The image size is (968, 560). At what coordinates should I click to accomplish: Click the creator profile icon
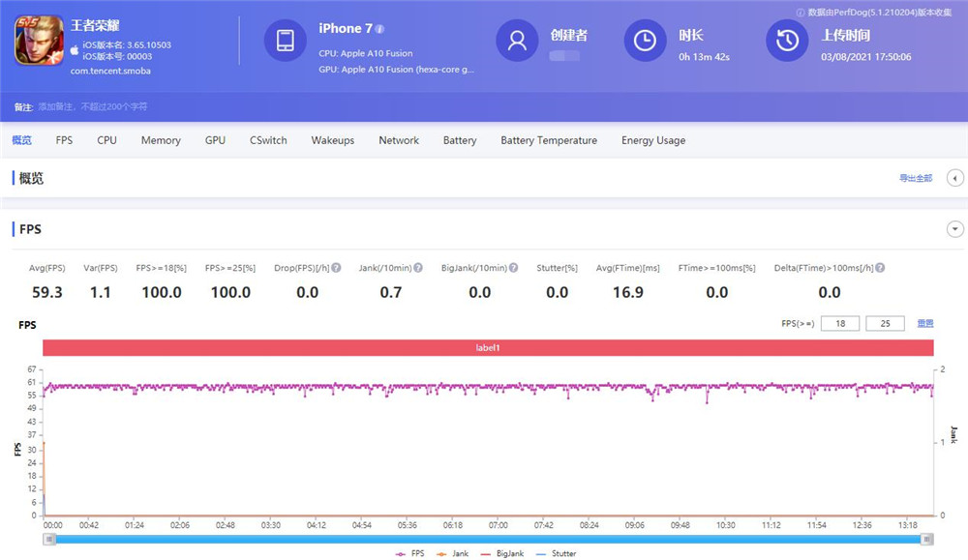(517, 41)
